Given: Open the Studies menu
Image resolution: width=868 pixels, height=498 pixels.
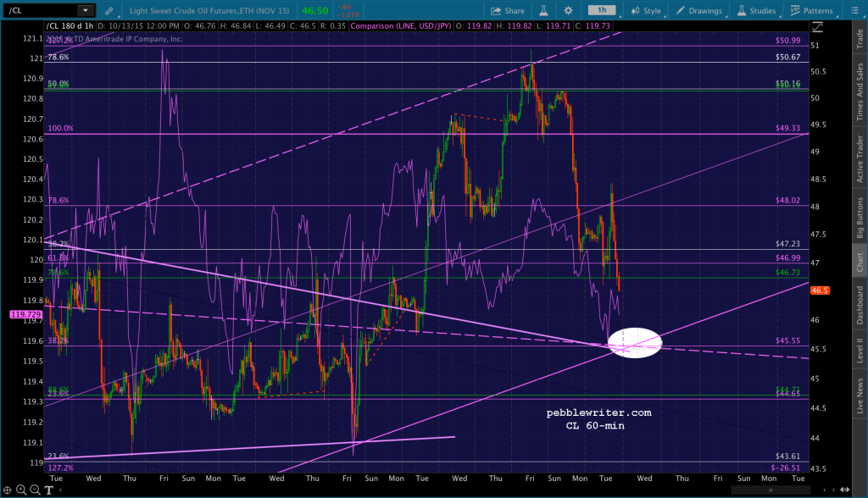Looking at the screenshot, I should pyautogui.click(x=757, y=10).
